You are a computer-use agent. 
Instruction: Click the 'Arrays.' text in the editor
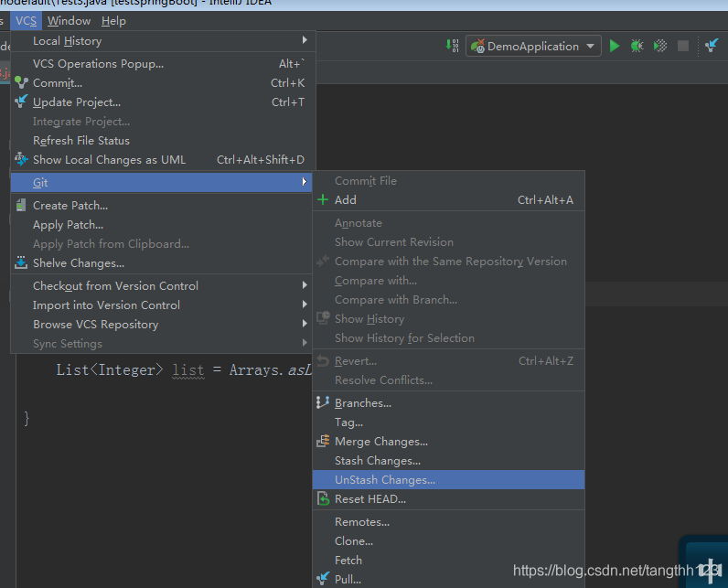tap(256, 369)
